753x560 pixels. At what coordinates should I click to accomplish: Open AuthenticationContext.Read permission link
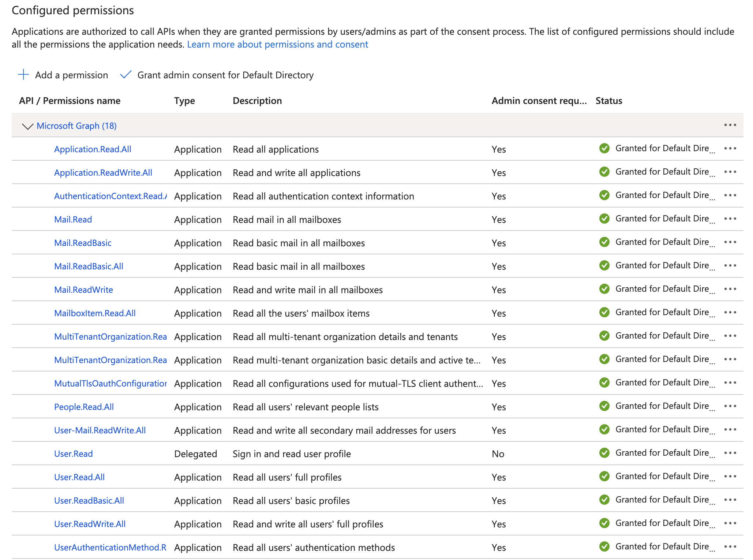110,196
